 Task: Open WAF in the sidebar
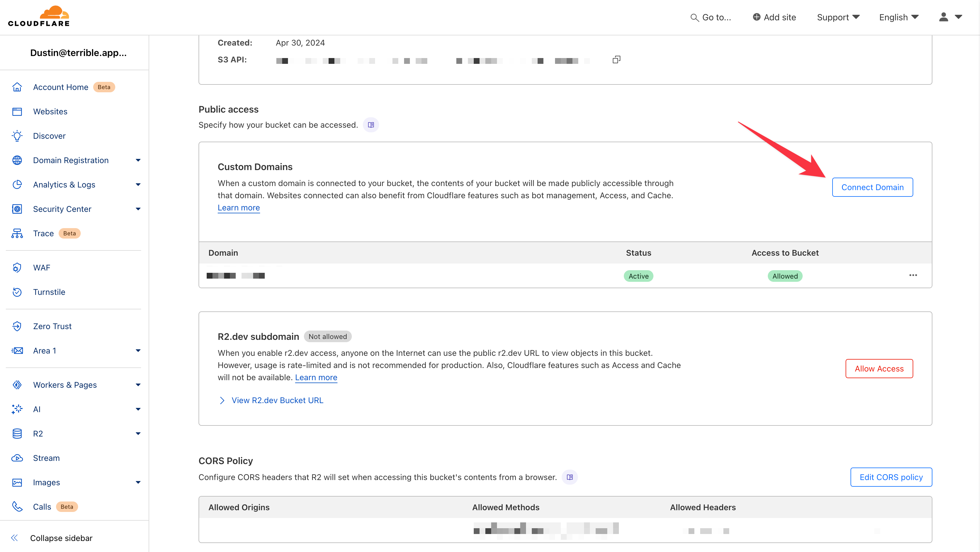(x=42, y=268)
